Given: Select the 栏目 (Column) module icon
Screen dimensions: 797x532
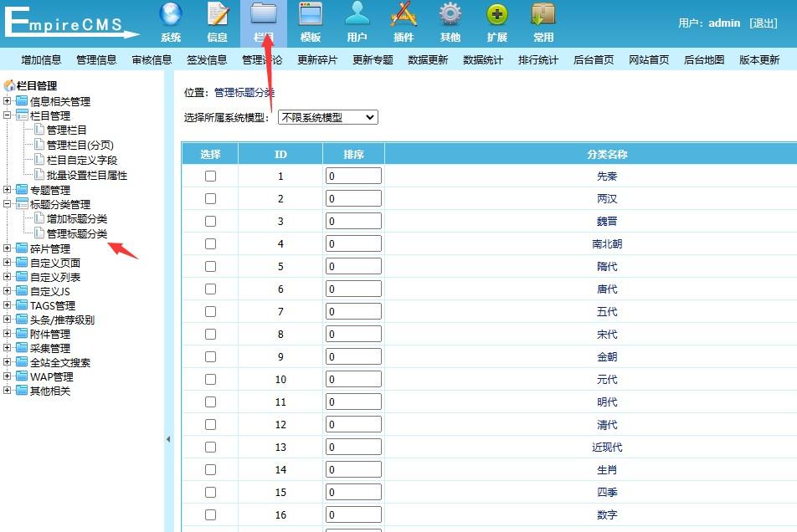Looking at the screenshot, I should [x=264, y=23].
